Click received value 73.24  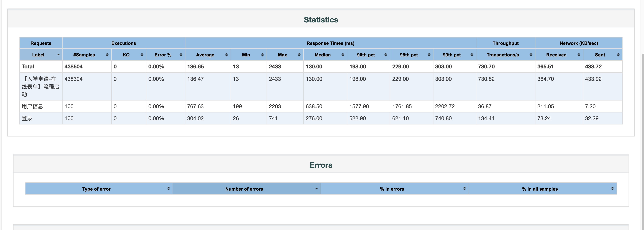[544, 118]
